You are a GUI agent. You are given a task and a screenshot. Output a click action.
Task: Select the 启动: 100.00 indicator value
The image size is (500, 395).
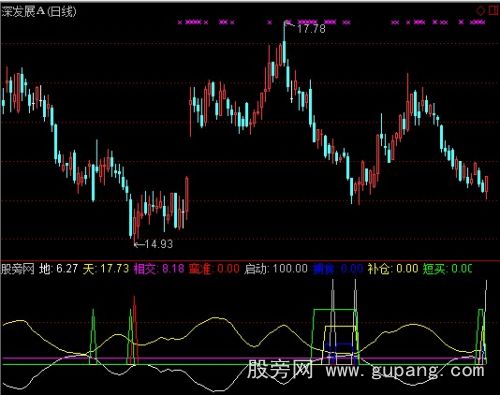point(276,269)
